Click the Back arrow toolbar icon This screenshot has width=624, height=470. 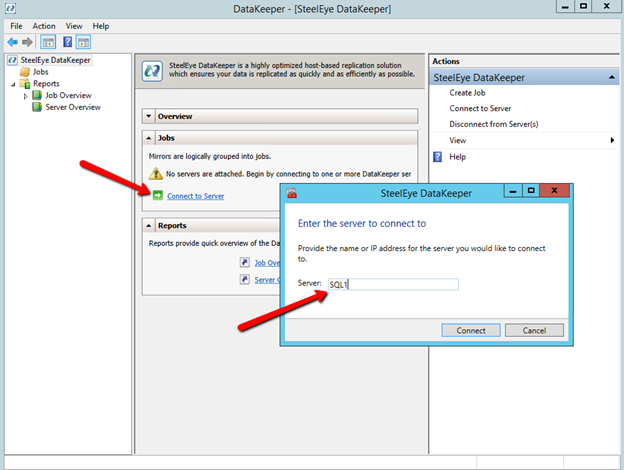pos(12,42)
